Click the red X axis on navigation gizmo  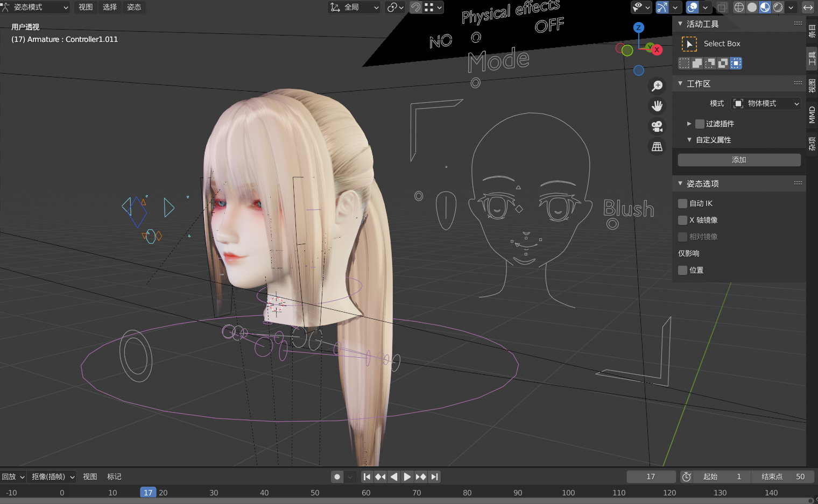click(657, 49)
